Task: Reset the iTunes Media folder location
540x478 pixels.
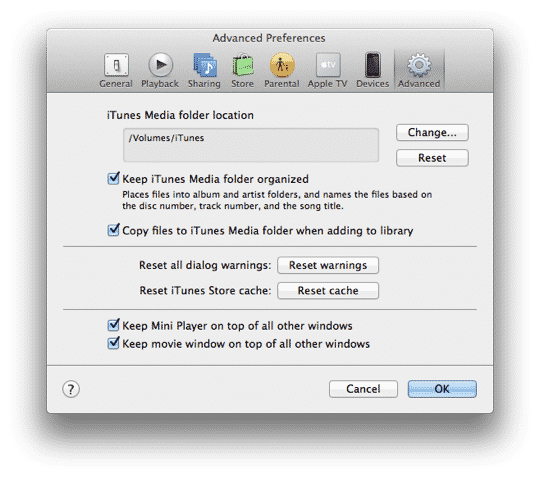Action: (432, 158)
